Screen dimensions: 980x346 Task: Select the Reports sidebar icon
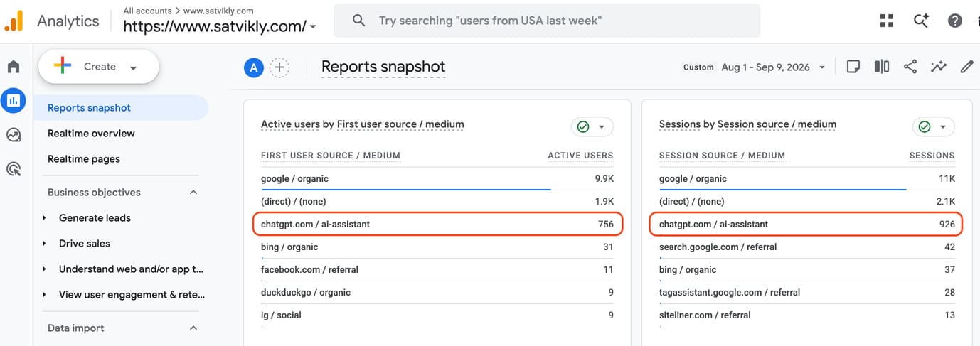point(14,100)
